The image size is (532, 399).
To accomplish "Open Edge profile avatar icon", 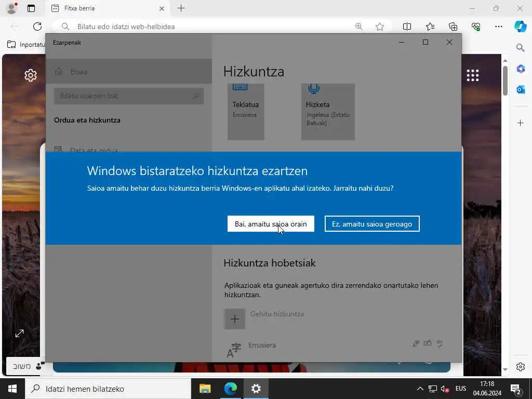I will (x=11, y=8).
